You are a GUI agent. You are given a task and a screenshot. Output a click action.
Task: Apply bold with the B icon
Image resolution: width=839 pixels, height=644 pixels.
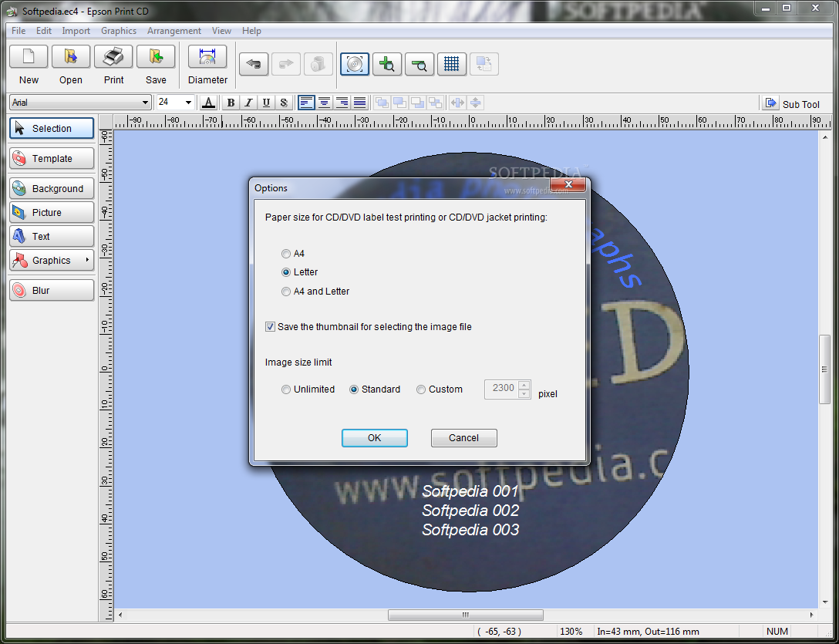pyautogui.click(x=231, y=103)
